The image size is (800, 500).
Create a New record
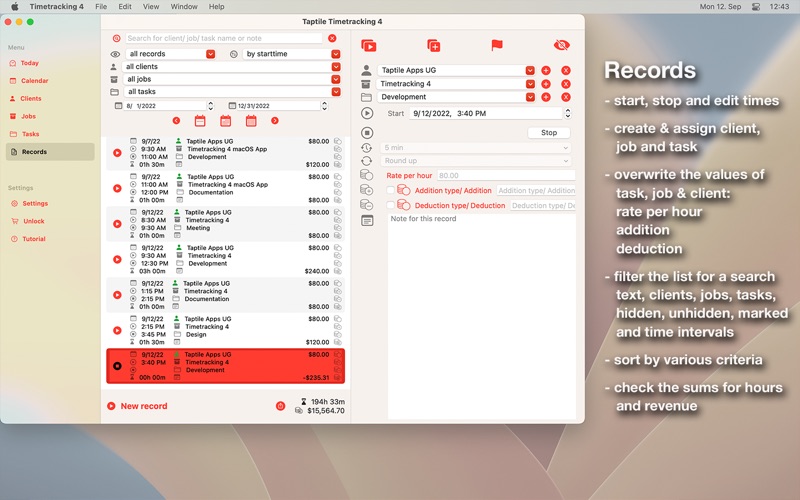tap(143, 406)
